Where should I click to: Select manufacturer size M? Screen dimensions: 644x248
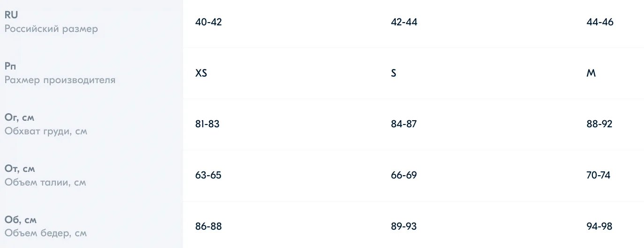pos(591,73)
